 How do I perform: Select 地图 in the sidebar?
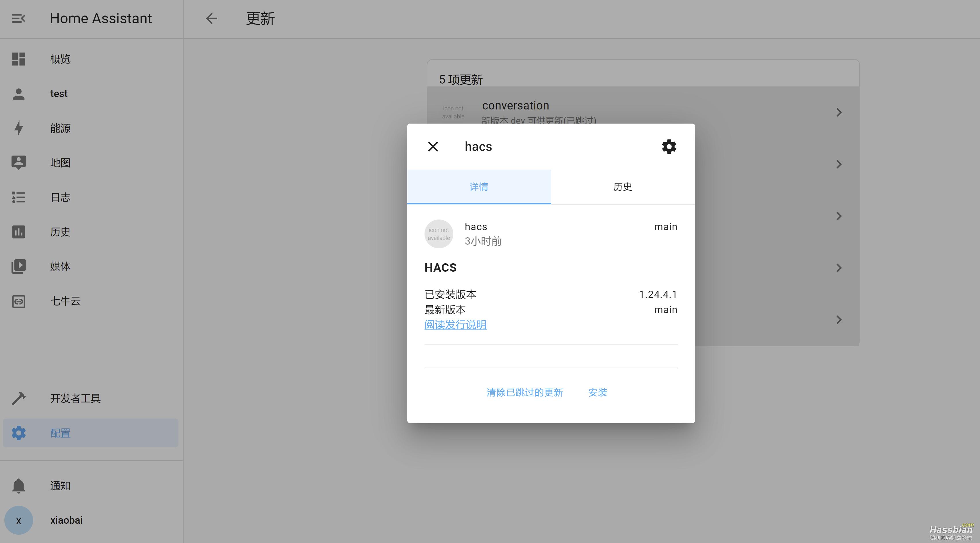60,162
